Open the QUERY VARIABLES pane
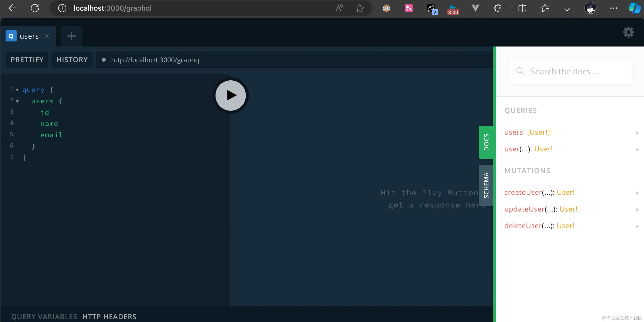The image size is (644, 322). pos(44,316)
